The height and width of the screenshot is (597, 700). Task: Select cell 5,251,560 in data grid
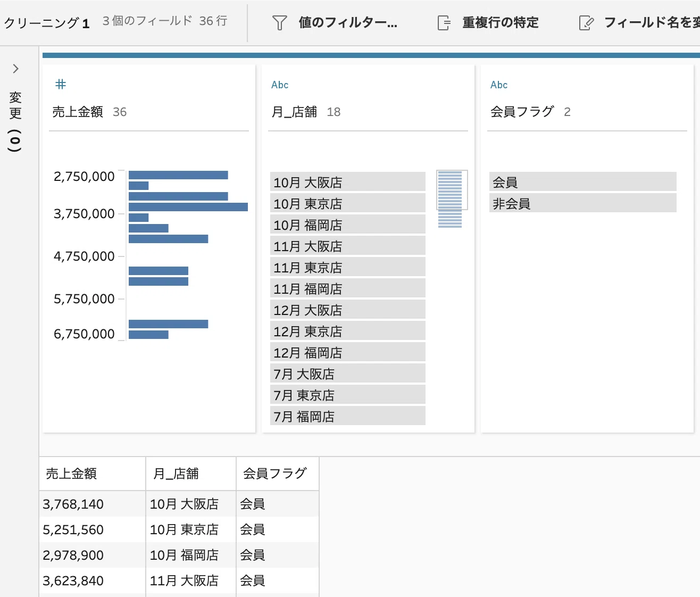click(x=93, y=529)
